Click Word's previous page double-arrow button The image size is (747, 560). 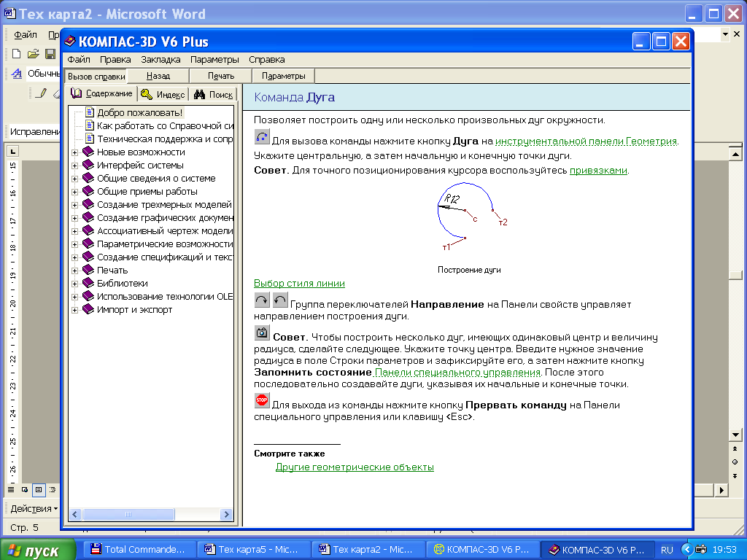click(735, 448)
